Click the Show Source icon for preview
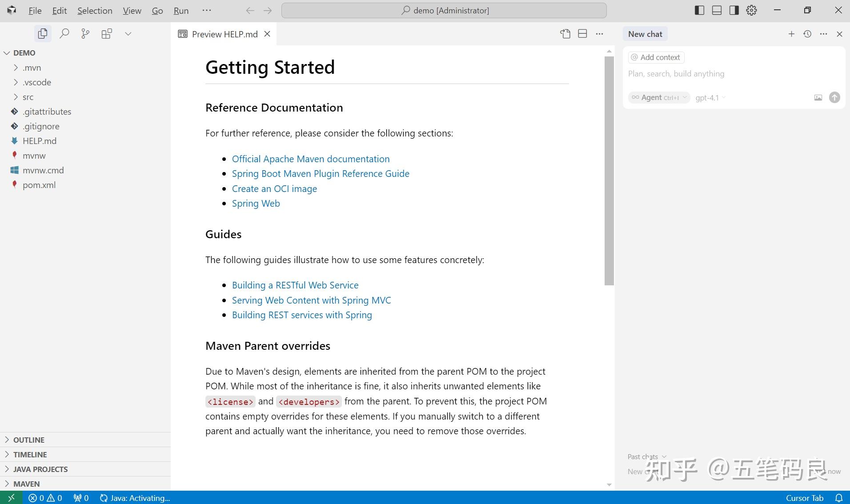 coord(565,34)
